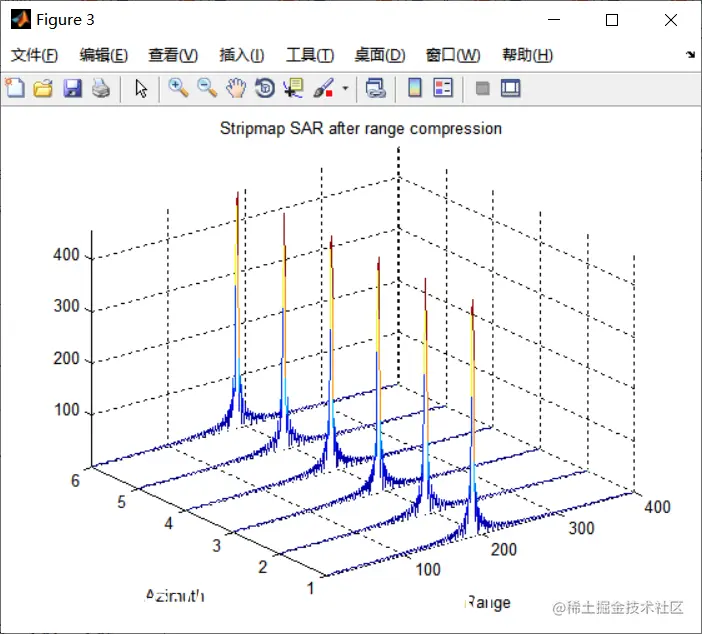Click the azimuth tick label 2
Viewport: 702px width, 634px height.
click(x=263, y=567)
